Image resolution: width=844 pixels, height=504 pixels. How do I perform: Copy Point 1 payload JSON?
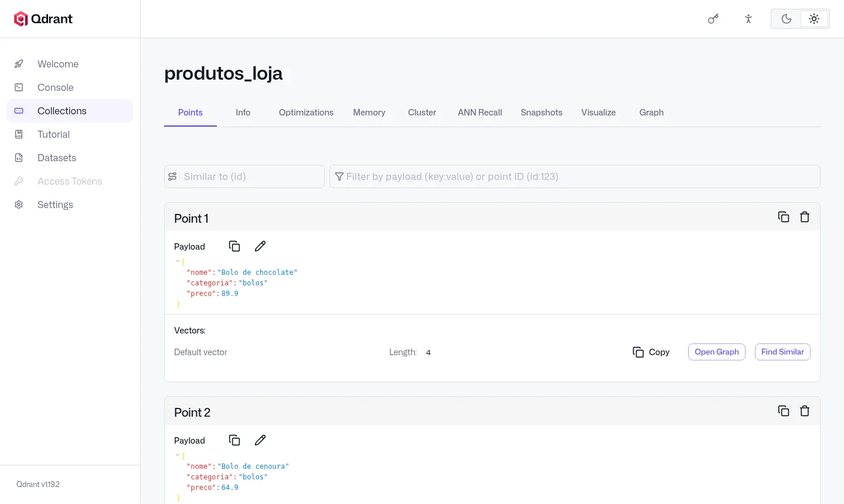[234, 246]
